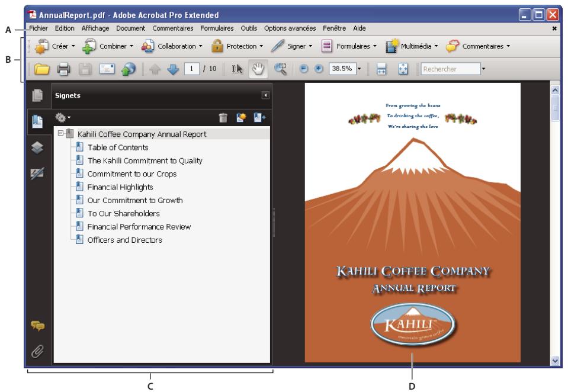This screenshot has height=392, width=568.
Task: Delete selected bookmark with trash icon
Action: click(223, 118)
